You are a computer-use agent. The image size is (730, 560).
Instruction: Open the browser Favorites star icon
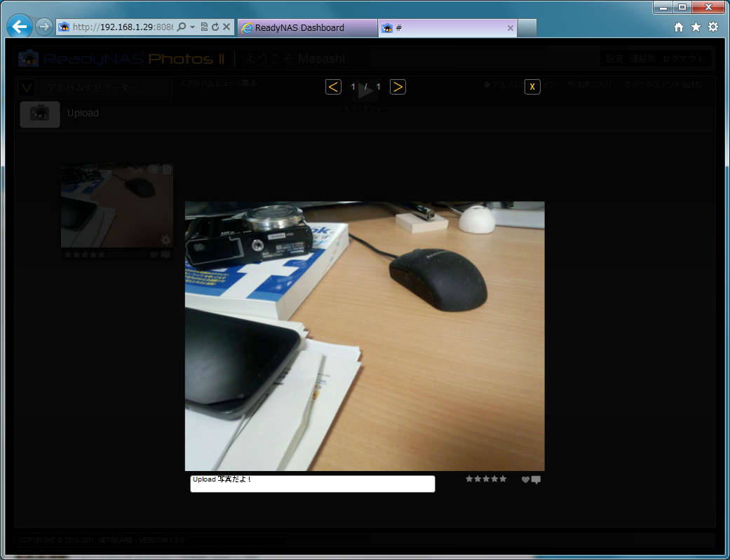(x=696, y=27)
